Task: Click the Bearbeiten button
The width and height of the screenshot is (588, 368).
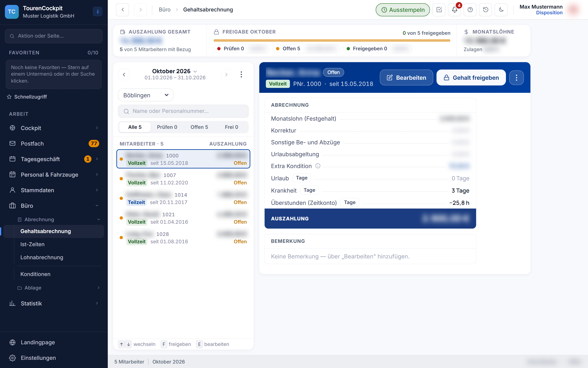Action: (x=406, y=78)
